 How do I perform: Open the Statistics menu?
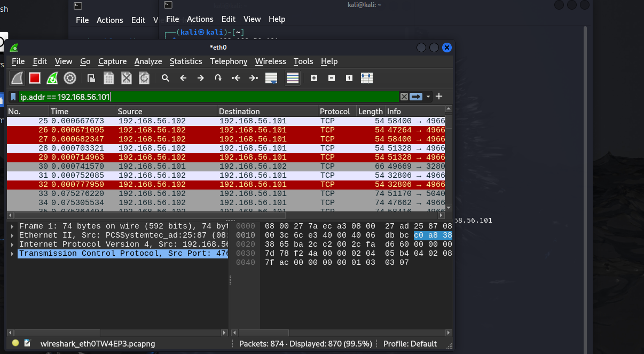coord(186,61)
